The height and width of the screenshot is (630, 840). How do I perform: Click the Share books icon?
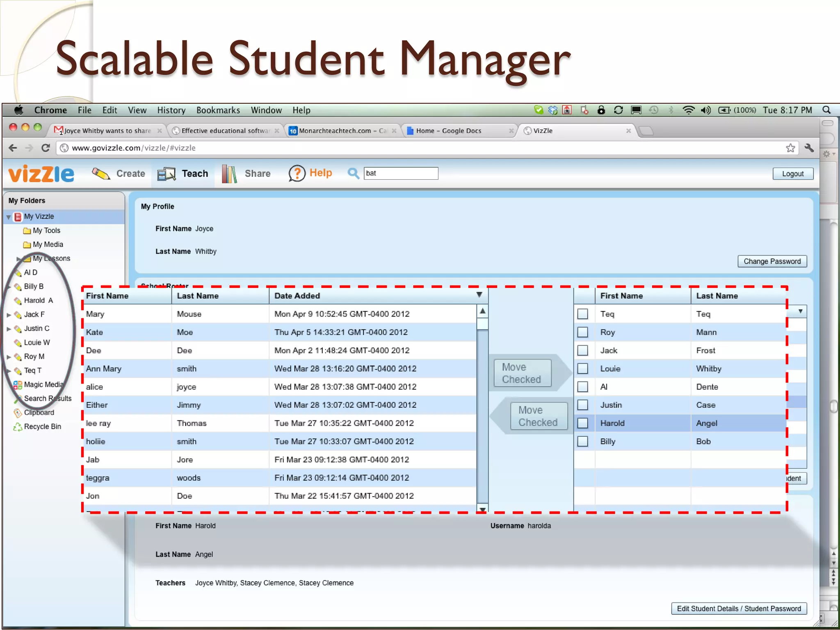point(229,174)
